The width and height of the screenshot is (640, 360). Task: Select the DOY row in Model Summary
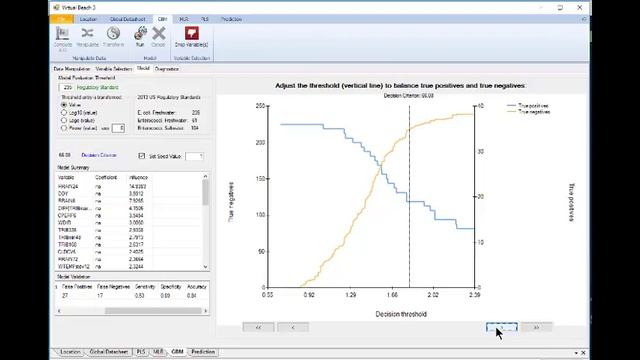coord(129,194)
